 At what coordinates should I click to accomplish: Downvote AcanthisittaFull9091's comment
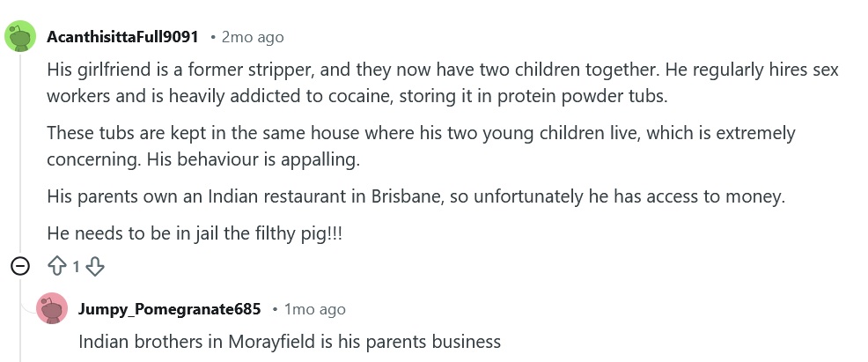[95, 267]
